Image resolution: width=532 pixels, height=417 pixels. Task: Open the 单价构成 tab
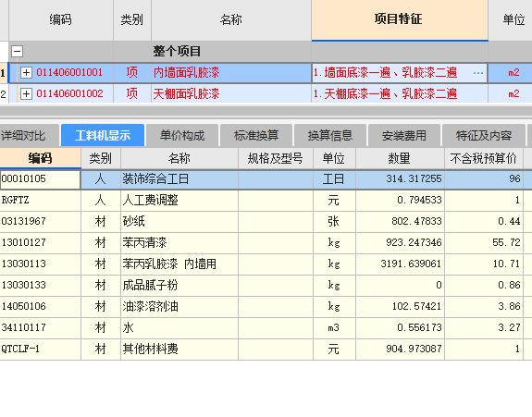point(182,136)
